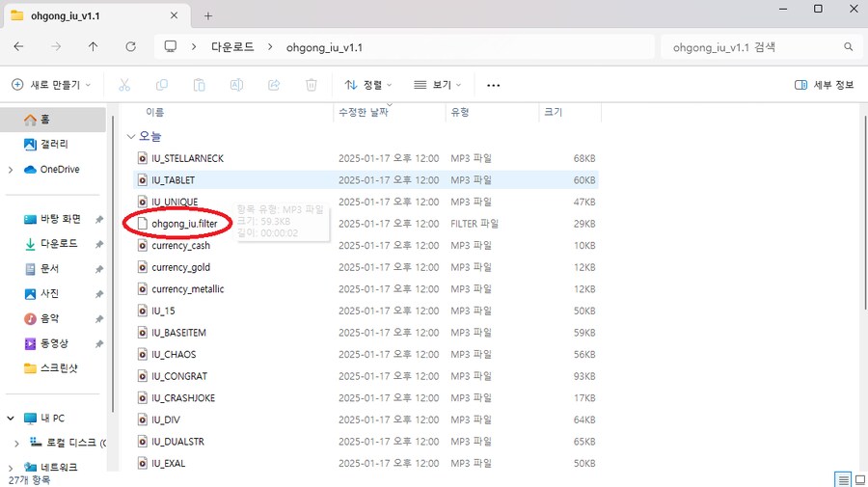Open the See more options ellipsis

point(493,85)
